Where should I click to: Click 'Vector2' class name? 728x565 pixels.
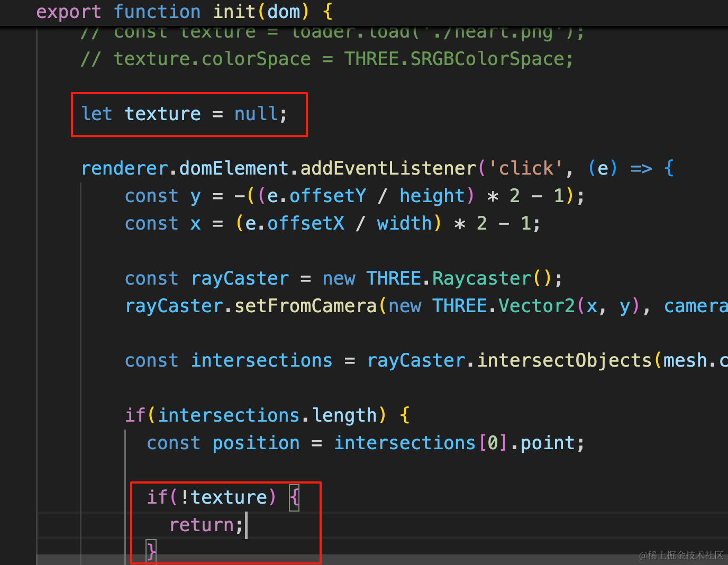coord(536,306)
